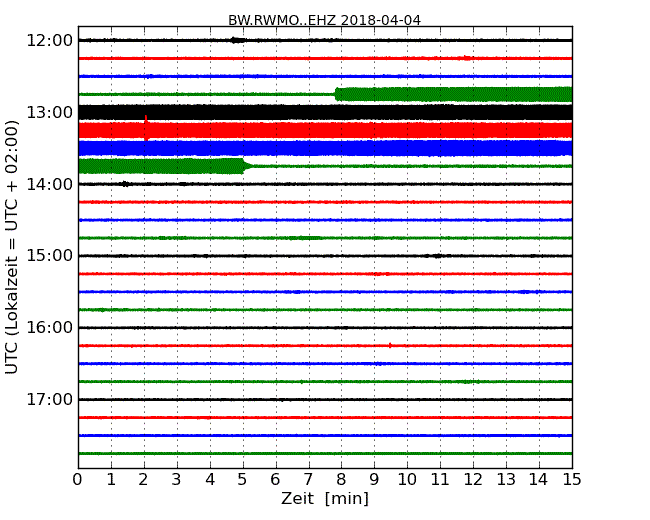The width and height of the screenshot is (650, 520).
Task: Click x-axis tick label 8
Action: pos(341,480)
